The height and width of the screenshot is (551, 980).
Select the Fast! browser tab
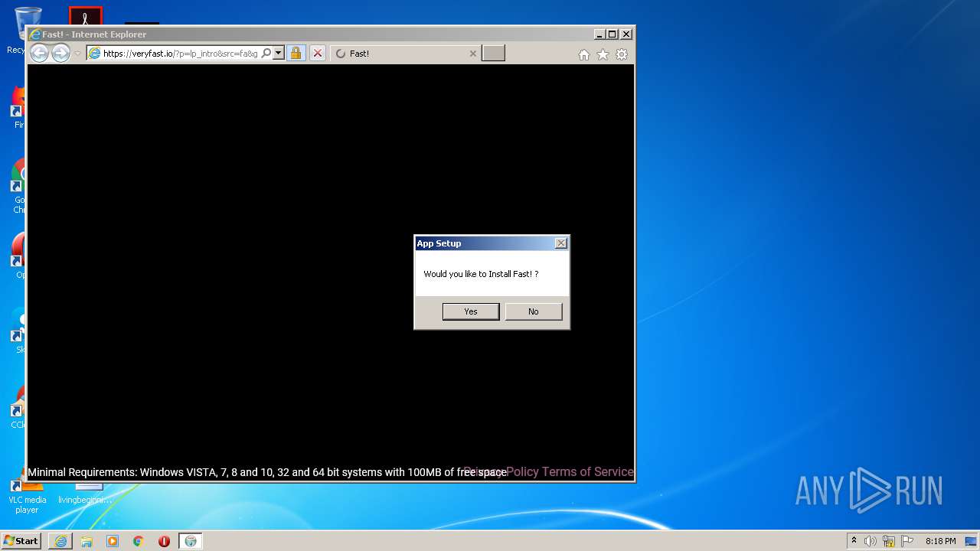(x=406, y=54)
